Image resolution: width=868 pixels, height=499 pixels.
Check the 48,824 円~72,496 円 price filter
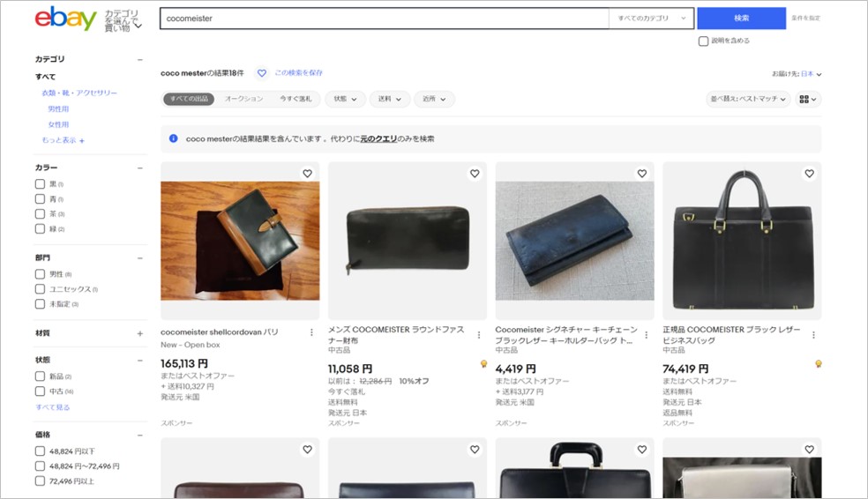click(40, 465)
